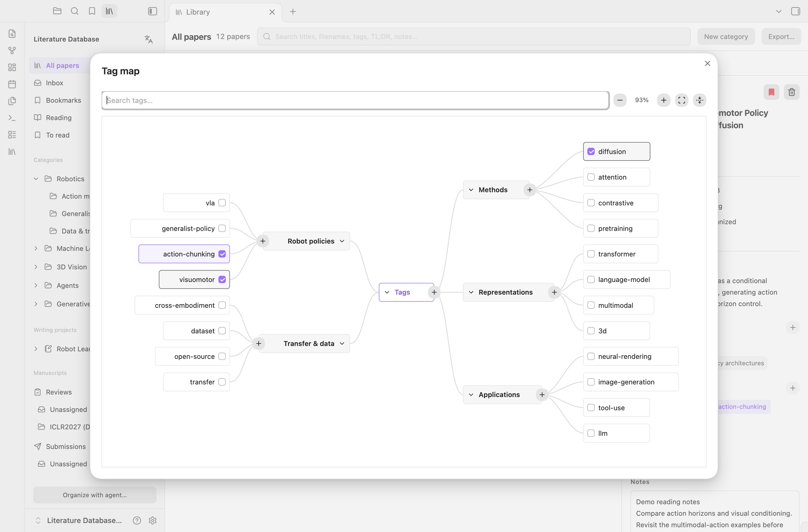The width and height of the screenshot is (808, 532).
Task: Toggle the left sidebar panel icon
Action: coord(152,11)
